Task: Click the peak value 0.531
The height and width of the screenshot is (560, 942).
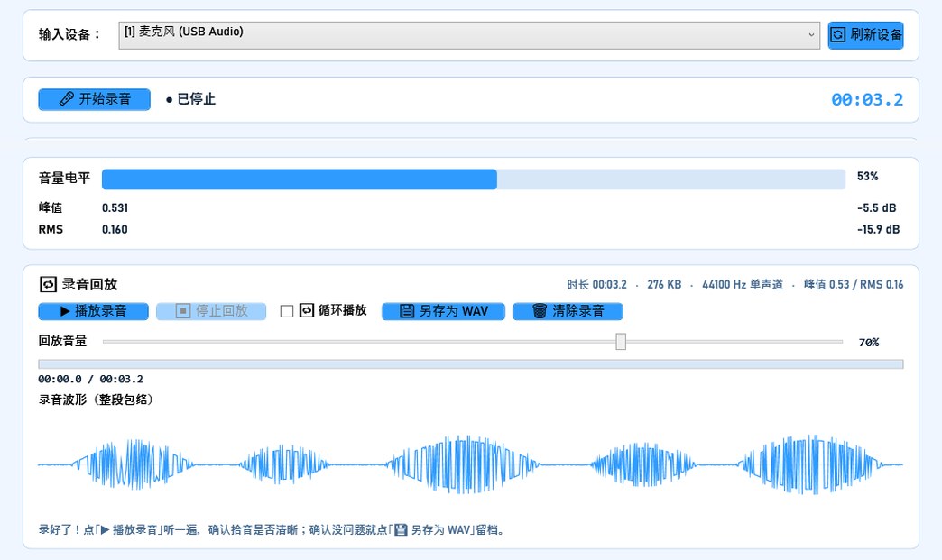Action: 115,208
